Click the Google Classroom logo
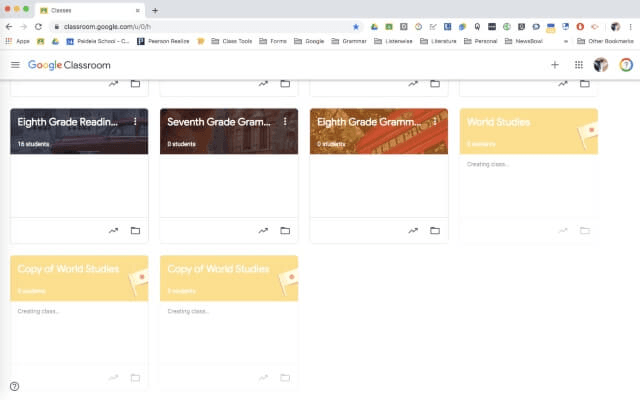This screenshot has height=400, width=640. coord(69,65)
